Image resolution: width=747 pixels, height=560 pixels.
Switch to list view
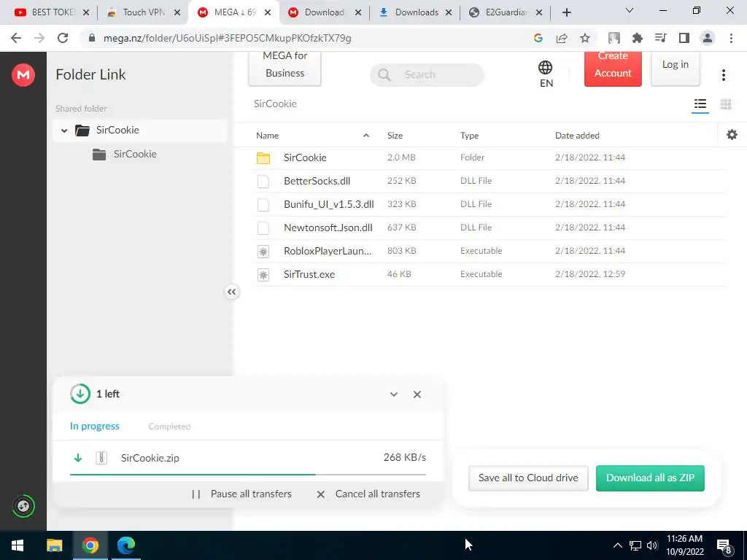[x=700, y=104]
